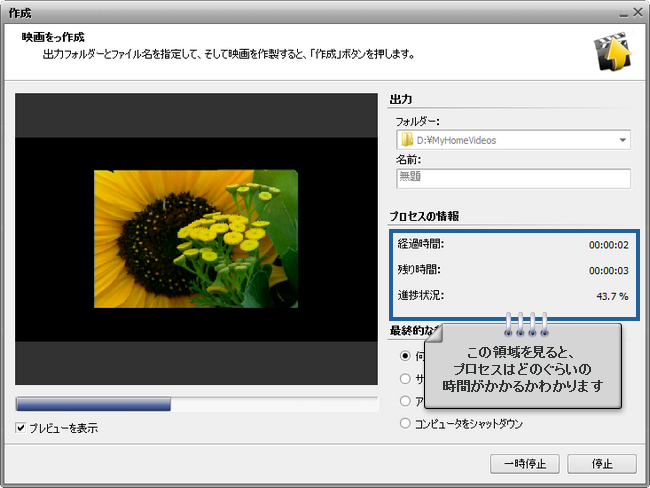Click the 残り時間 remaining time row
This screenshot has height=488, width=650.
(511, 269)
